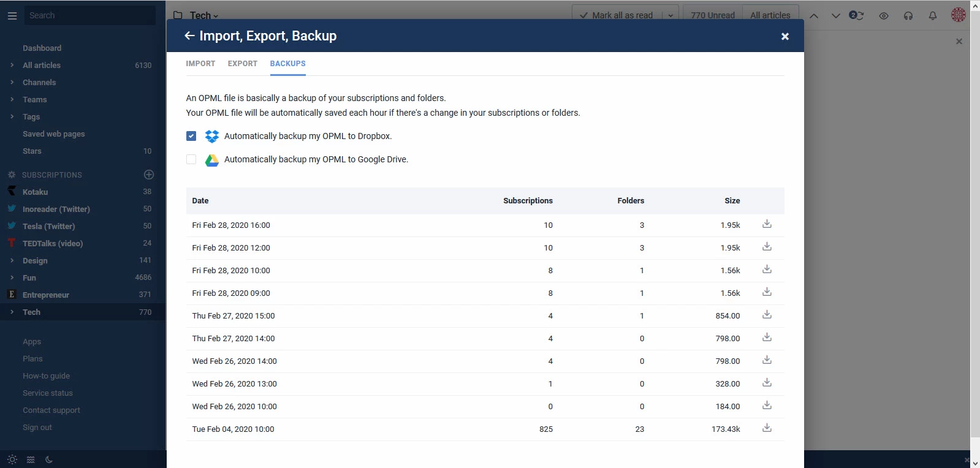Switch to the Import tab

(x=200, y=64)
